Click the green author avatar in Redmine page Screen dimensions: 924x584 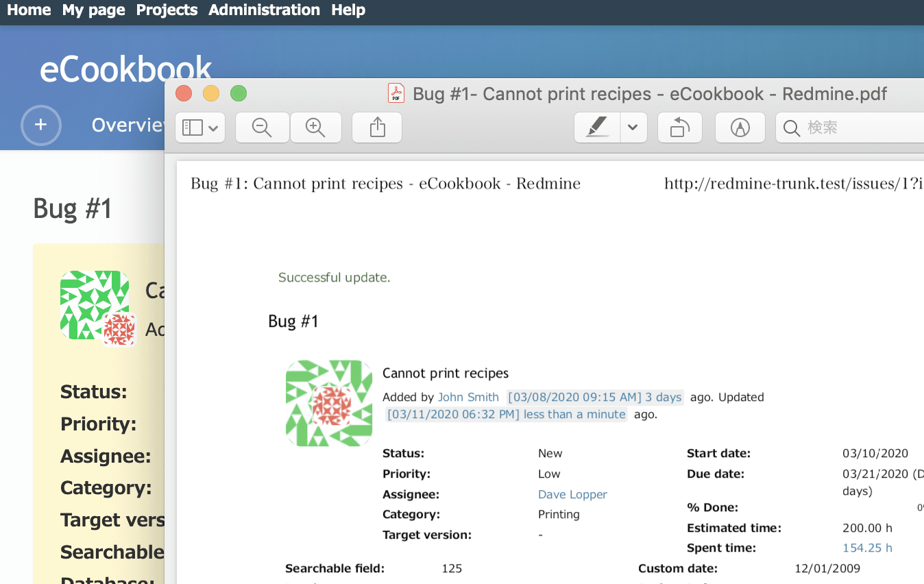(95, 304)
